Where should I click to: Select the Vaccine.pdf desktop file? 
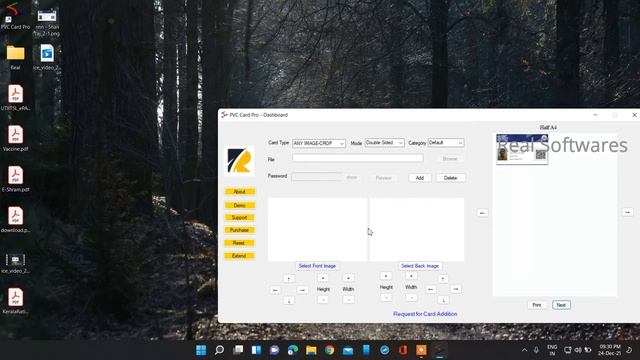(16, 138)
